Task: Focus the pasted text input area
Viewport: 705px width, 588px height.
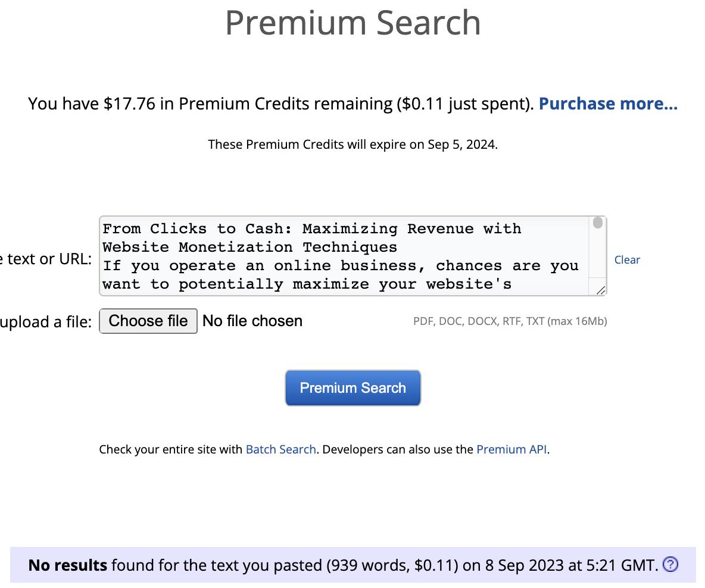Action: click(344, 256)
